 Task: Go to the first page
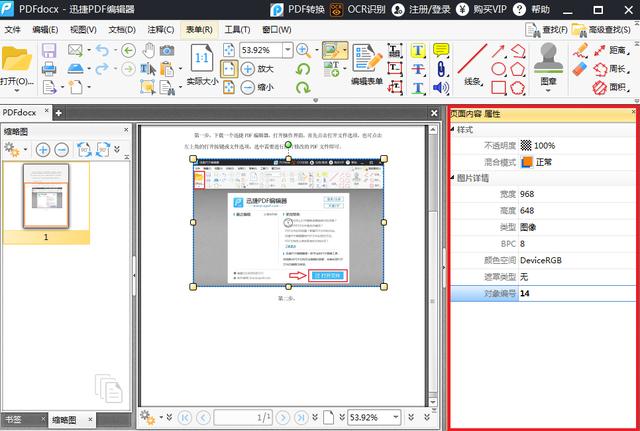(x=184, y=417)
